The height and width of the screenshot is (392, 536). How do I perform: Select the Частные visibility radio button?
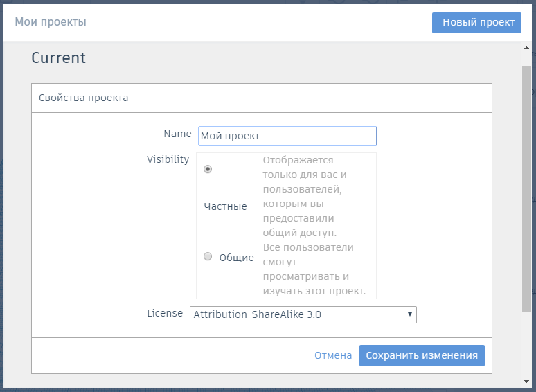click(208, 169)
